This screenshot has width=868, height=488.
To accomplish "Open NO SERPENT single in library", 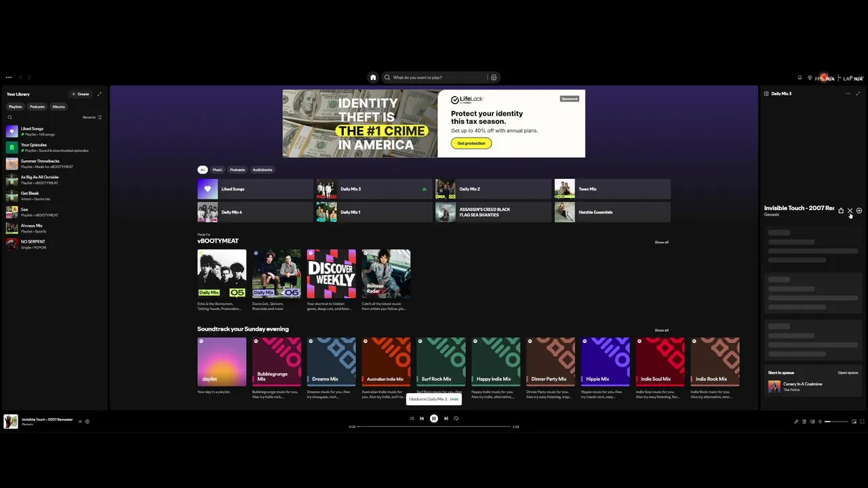I will pyautogui.click(x=54, y=244).
